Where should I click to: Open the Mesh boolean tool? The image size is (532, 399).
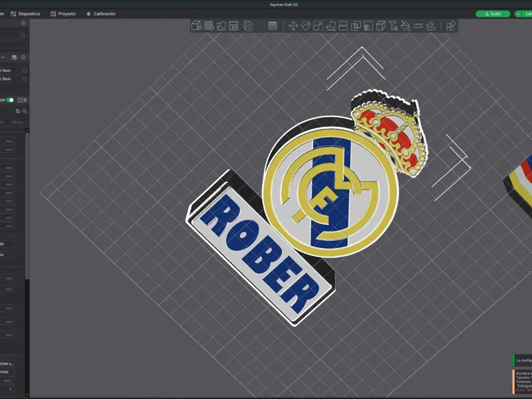(x=356, y=26)
